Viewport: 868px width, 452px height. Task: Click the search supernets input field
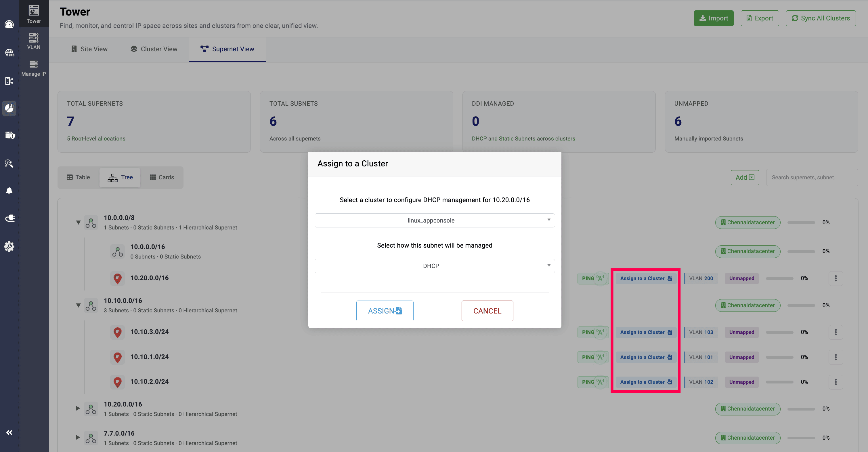pyautogui.click(x=811, y=177)
